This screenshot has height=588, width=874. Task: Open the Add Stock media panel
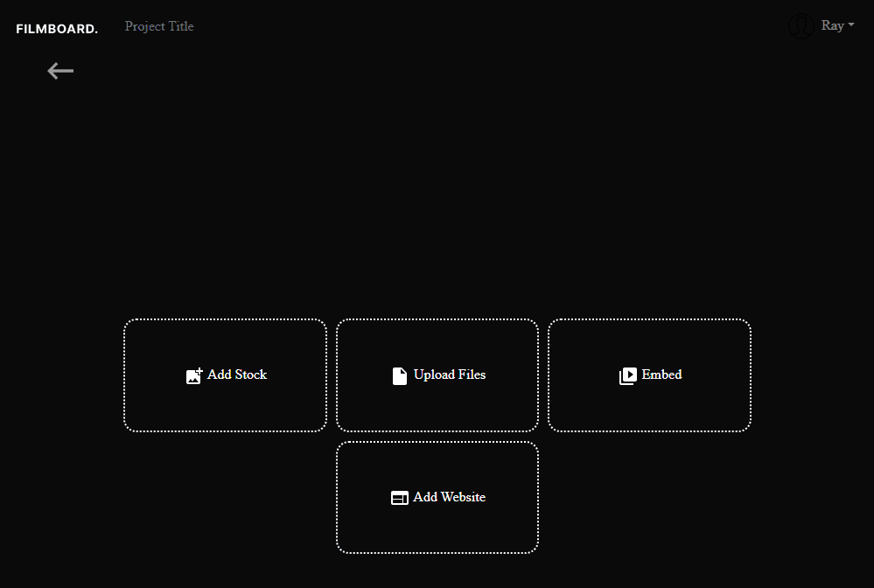click(x=225, y=374)
